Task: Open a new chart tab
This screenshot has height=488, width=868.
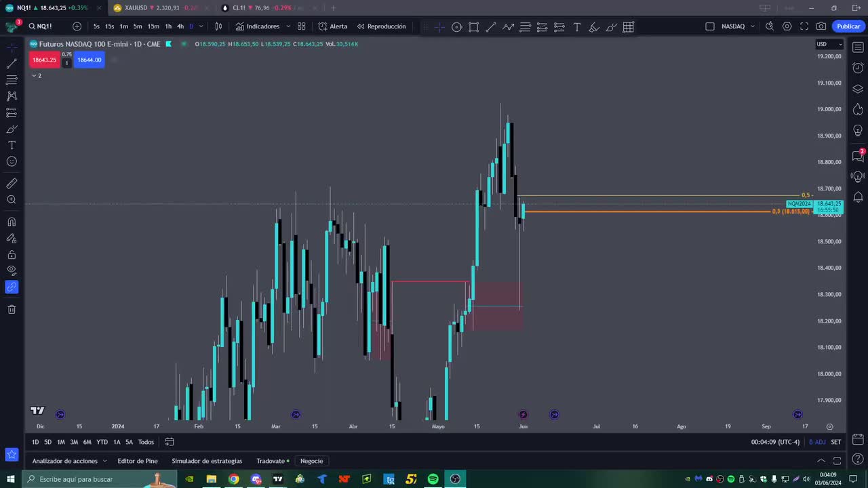Action: point(333,8)
